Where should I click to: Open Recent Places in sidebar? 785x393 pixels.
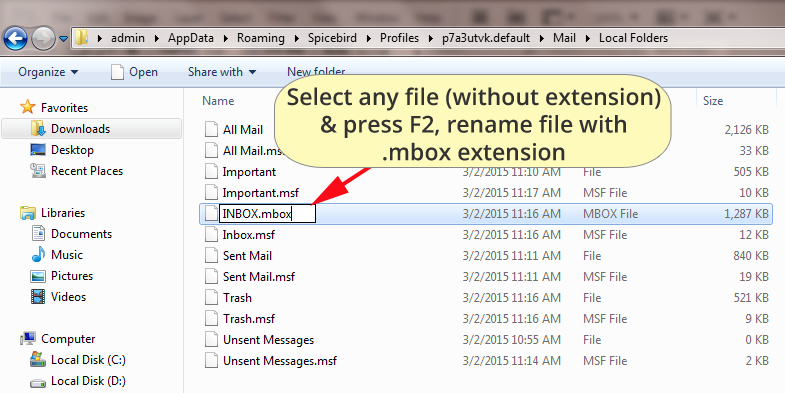click(x=87, y=171)
